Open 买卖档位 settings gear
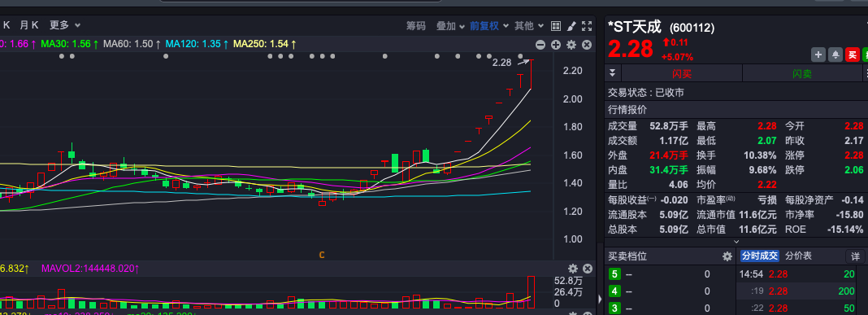Screen dimensions: 868x315 point(727,256)
